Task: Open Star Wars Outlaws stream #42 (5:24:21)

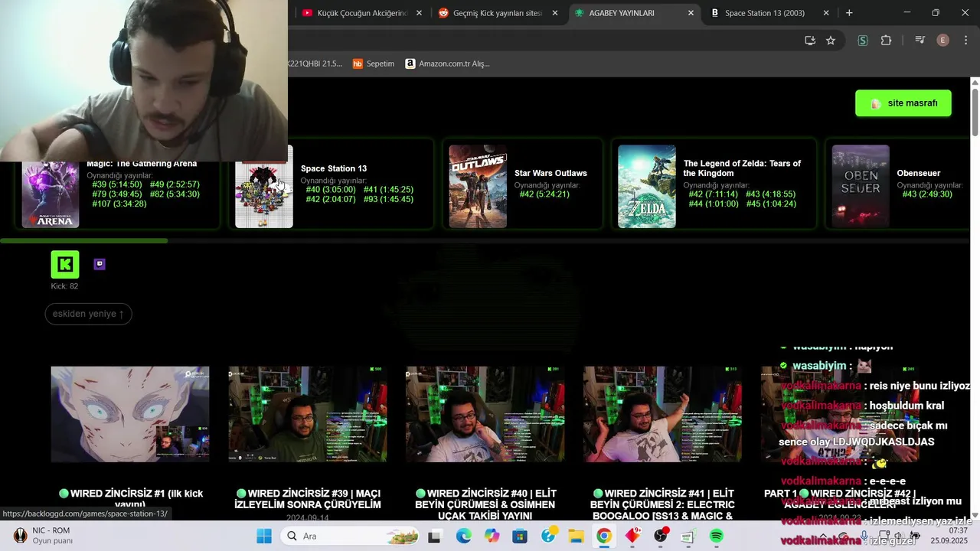Action: coord(544,194)
